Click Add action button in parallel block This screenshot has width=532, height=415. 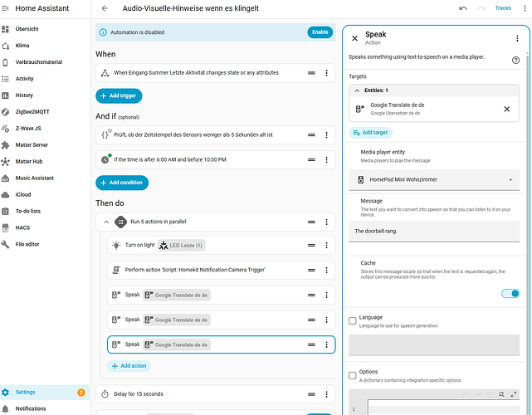point(129,366)
